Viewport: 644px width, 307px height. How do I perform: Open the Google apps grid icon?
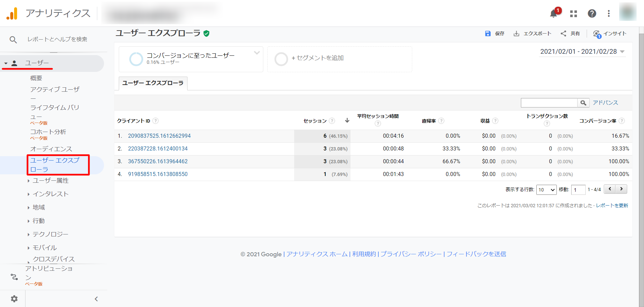(574, 13)
